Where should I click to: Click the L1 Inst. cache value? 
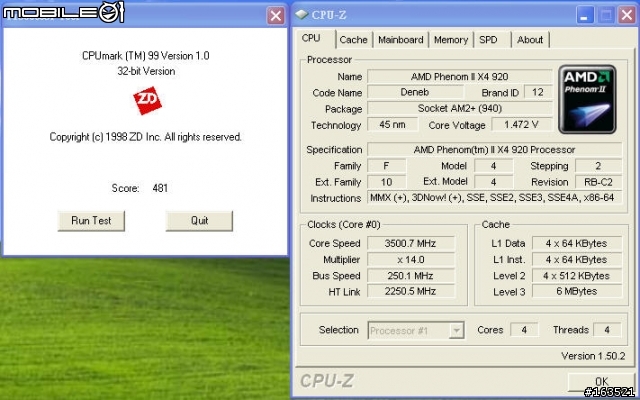click(x=577, y=259)
